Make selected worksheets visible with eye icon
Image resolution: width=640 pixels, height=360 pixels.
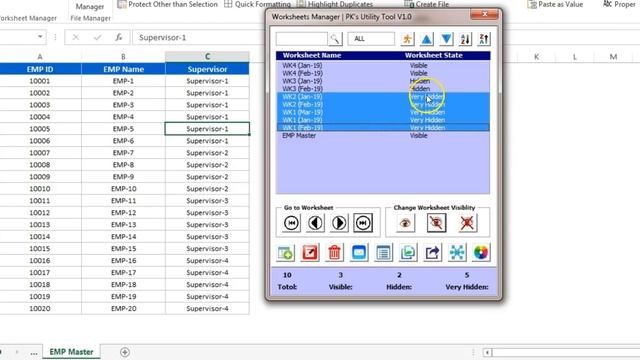[x=405, y=223]
